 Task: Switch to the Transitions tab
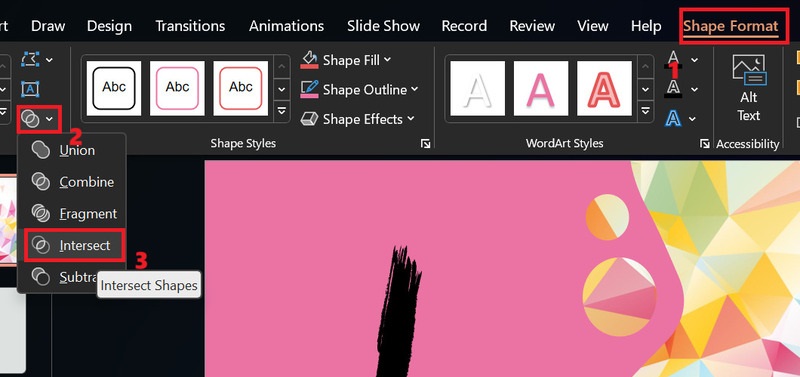pyautogui.click(x=190, y=26)
